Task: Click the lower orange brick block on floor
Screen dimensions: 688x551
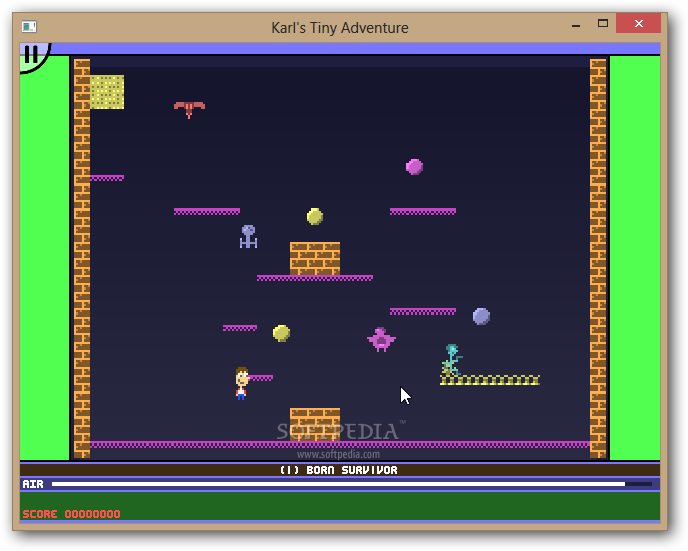Action: coord(315,425)
